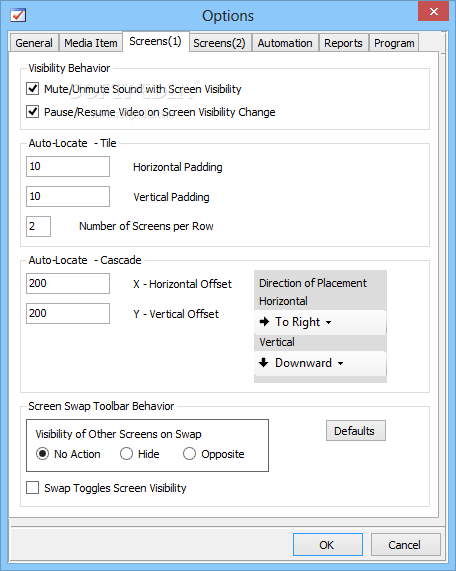Go to the Automation tab

285,43
